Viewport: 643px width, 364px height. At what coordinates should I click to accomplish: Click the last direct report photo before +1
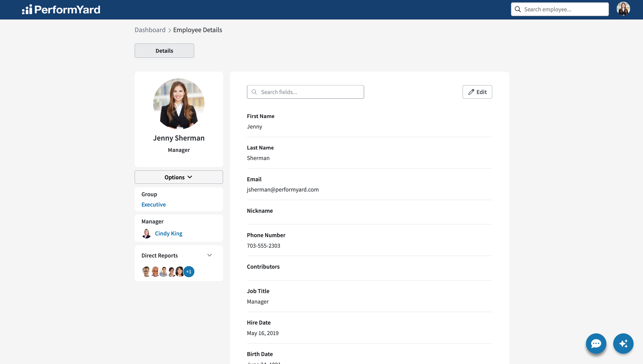pos(180,271)
